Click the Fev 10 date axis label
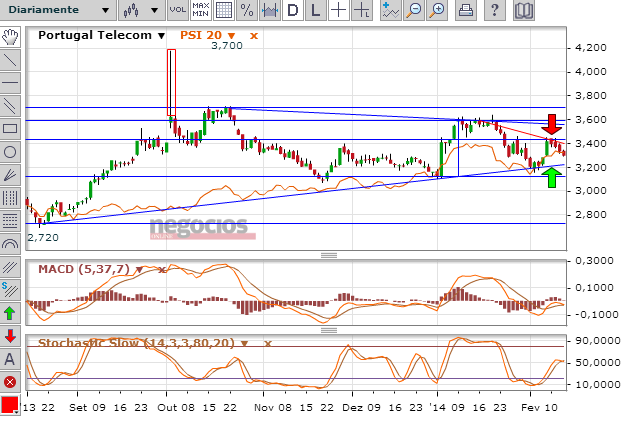Screen dimensions: 630x421 pyautogui.click(x=539, y=408)
